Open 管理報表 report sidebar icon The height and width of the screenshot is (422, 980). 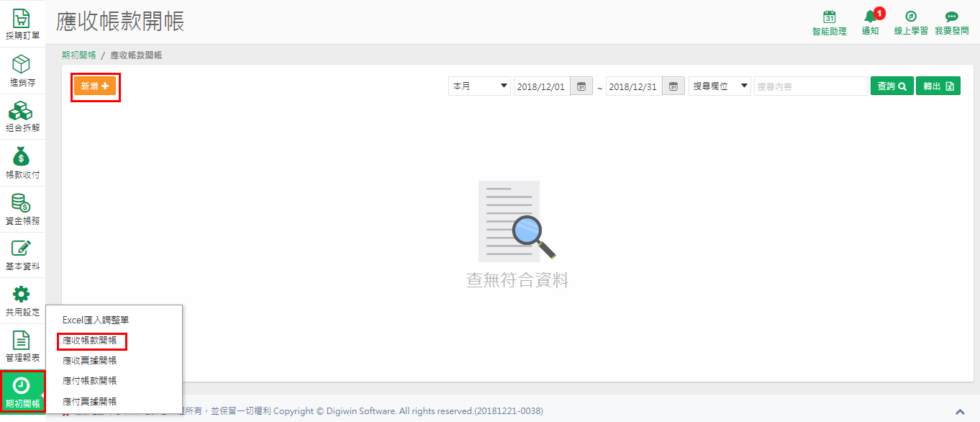click(x=22, y=346)
